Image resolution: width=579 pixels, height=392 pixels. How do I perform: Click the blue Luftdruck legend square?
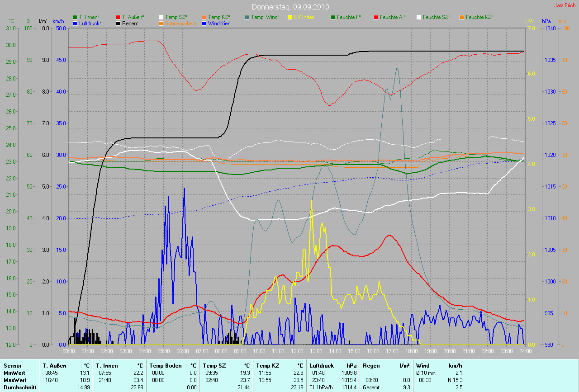pyautogui.click(x=75, y=23)
